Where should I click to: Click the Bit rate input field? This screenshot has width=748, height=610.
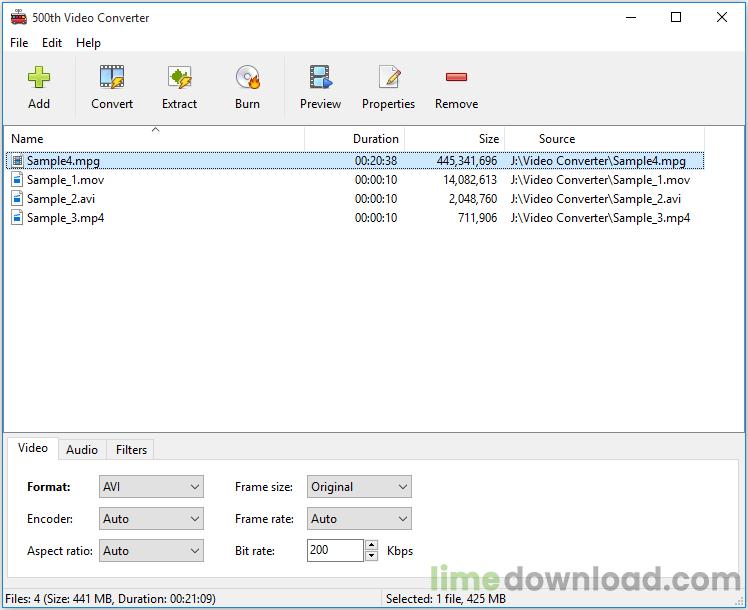[x=335, y=550]
